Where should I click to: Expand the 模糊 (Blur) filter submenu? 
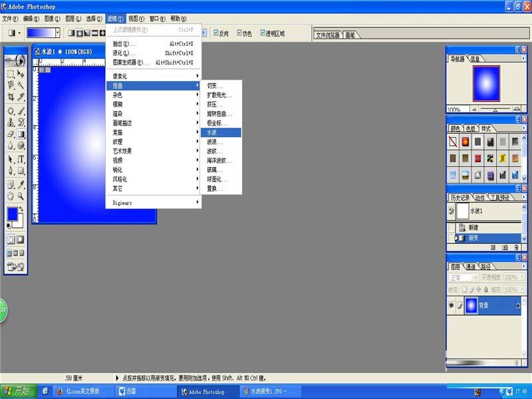point(154,104)
